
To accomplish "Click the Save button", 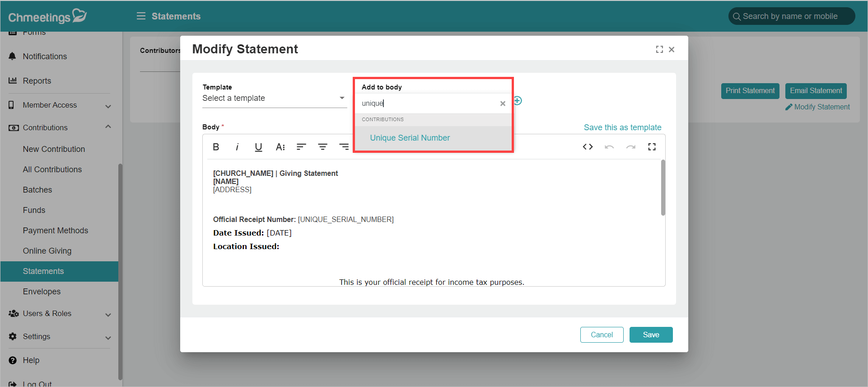I will tap(651, 335).
